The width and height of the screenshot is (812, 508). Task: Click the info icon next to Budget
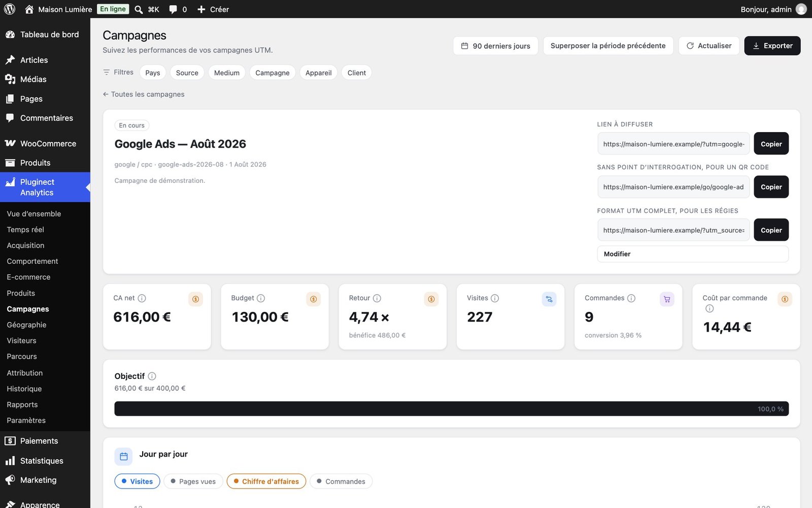(261, 298)
